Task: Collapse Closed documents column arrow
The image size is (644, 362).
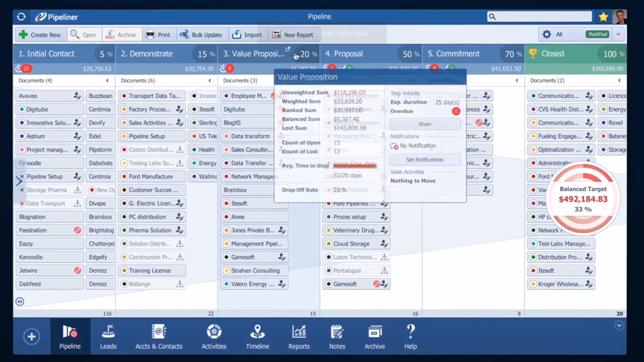Action: point(619,81)
